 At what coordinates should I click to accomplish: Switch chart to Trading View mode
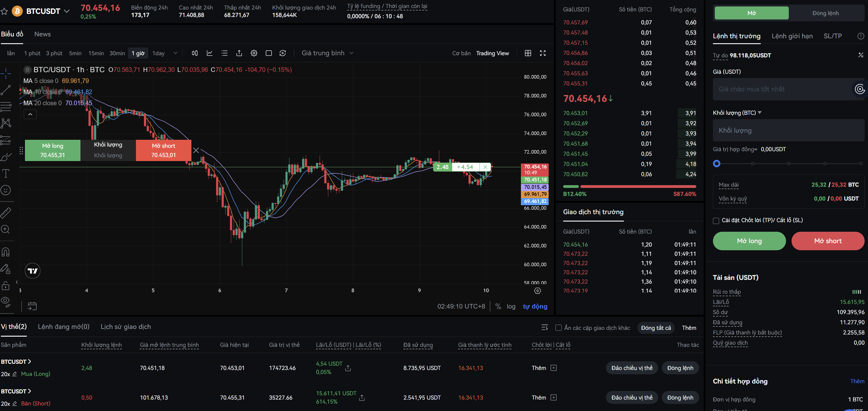pos(492,53)
